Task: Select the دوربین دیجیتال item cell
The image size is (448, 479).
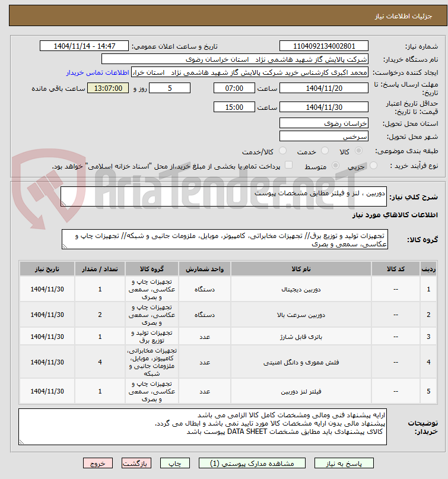Action: [x=301, y=289]
